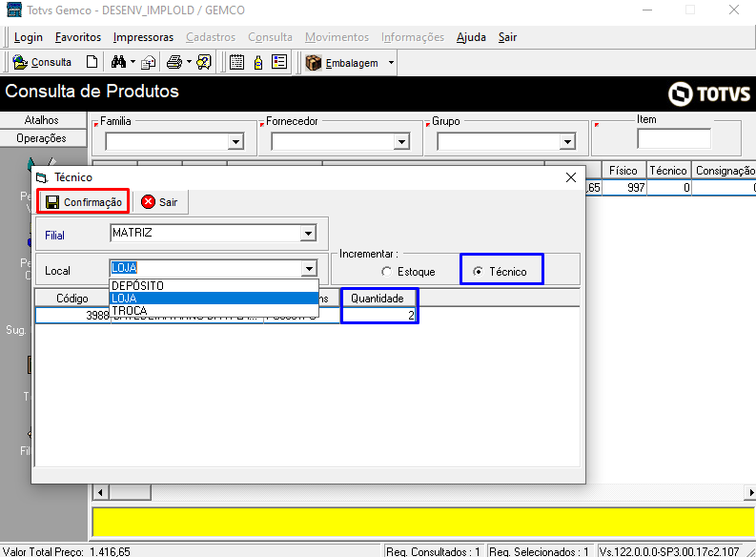
Task: Click the Sair menu item
Action: click(x=507, y=37)
